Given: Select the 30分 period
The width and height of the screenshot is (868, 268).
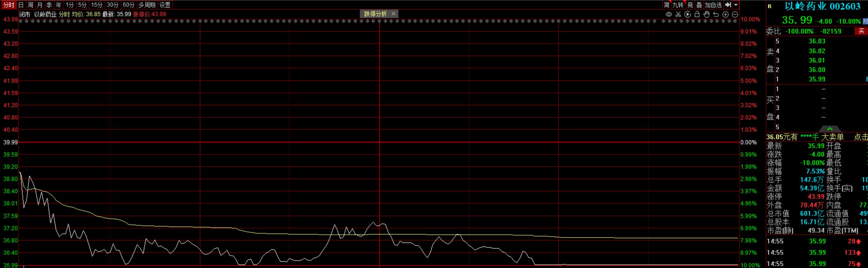Looking at the screenshot, I should [113, 5].
